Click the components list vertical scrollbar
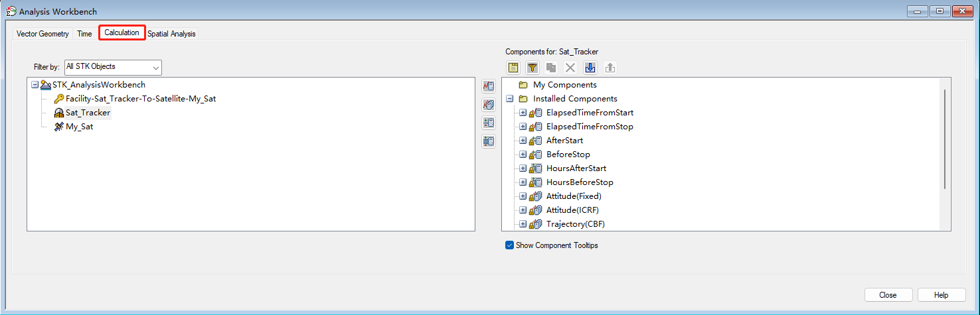This screenshot has width=980, height=315. [945, 139]
